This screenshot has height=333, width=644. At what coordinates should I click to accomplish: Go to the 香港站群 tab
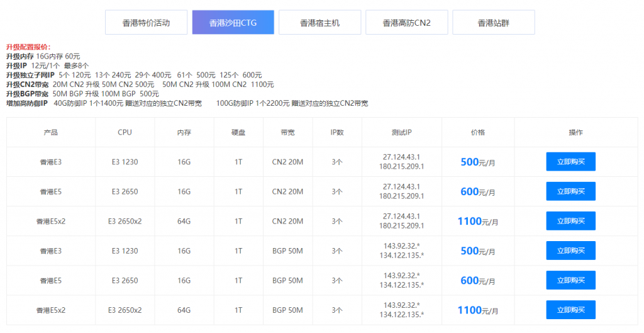coord(494,22)
